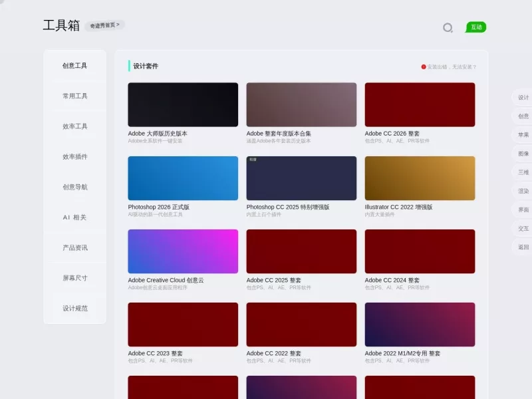Click the 交互 quick-nav pill
This screenshot has width=532, height=399.
(x=523, y=228)
